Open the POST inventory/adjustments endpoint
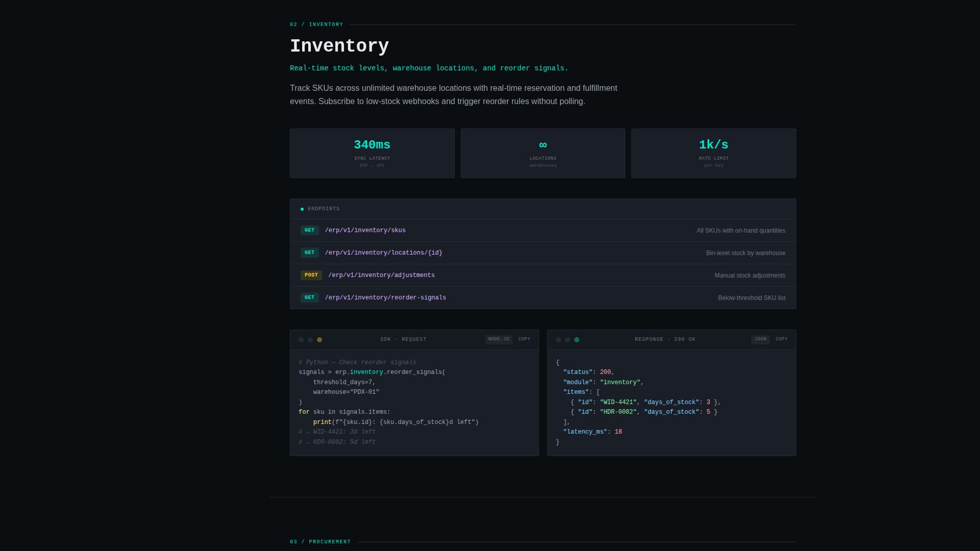 [x=543, y=275]
